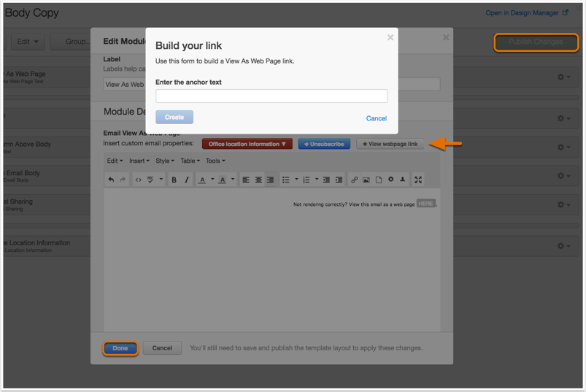Click the Create button in link dialog
Viewport: 586px width, 392px height.
(x=174, y=117)
